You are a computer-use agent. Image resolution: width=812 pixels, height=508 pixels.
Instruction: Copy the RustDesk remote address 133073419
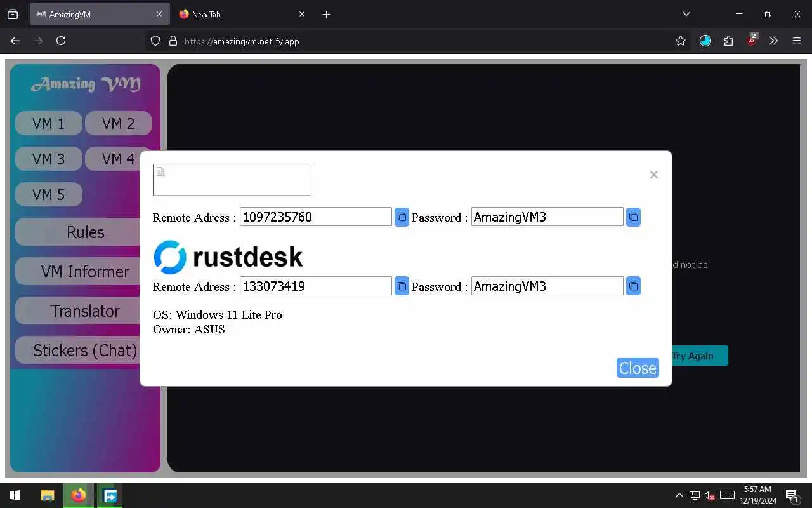(x=402, y=286)
